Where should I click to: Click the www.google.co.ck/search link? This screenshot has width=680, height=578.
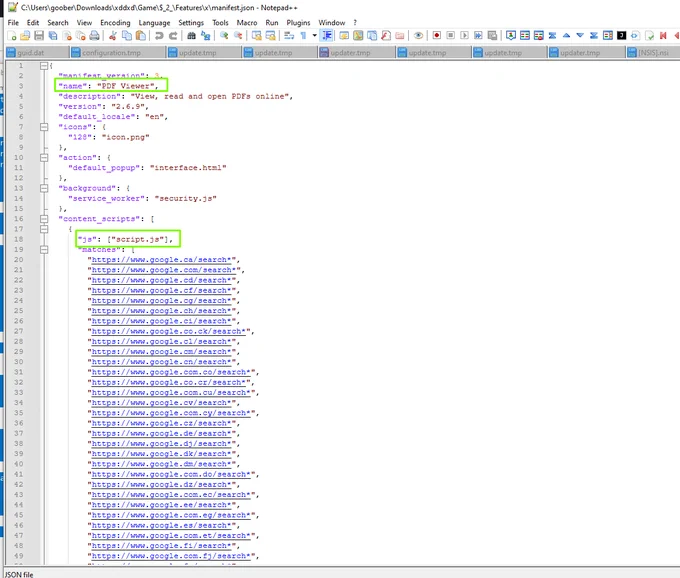(169, 331)
